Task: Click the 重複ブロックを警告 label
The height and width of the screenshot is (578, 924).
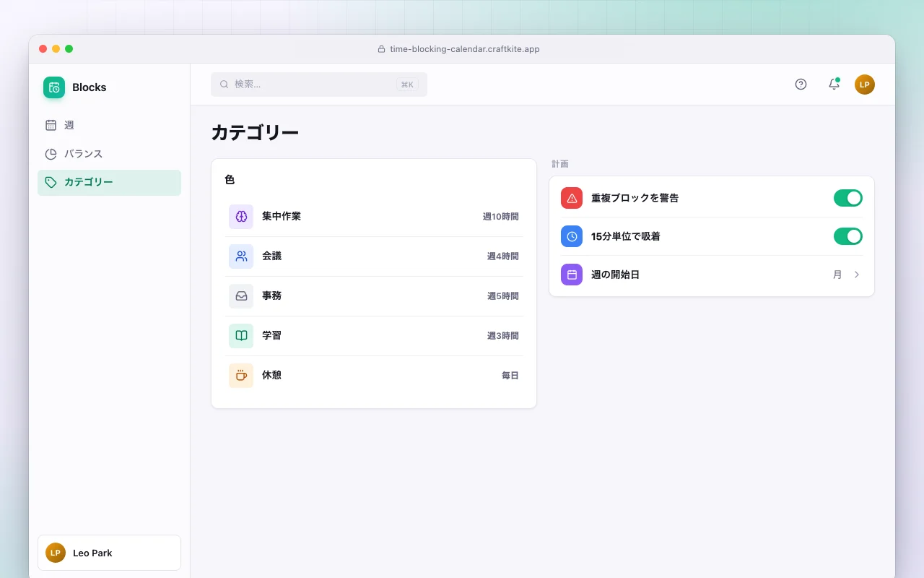Action: pos(635,198)
